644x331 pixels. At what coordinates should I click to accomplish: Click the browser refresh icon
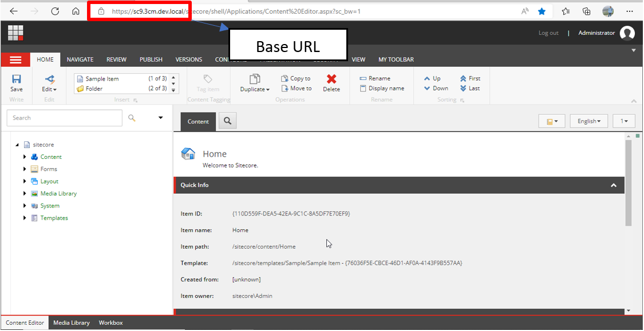55,11
